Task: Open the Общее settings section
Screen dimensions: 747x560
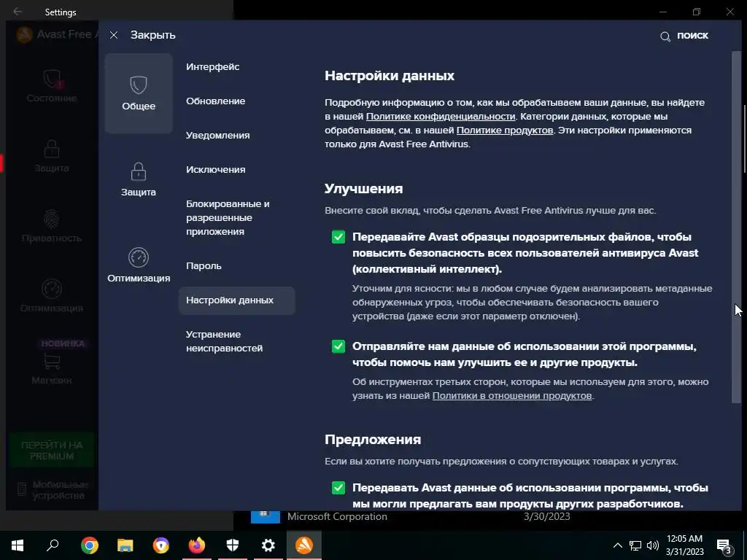Action: (139, 93)
